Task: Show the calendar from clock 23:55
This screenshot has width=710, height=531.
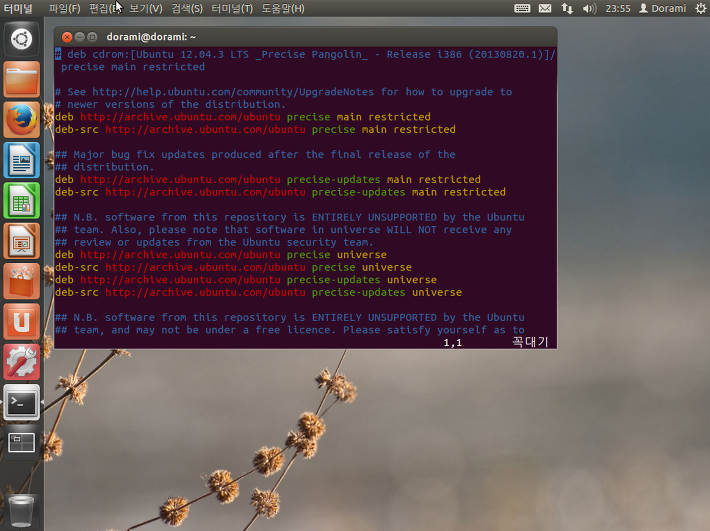Action: coord(618,8)
